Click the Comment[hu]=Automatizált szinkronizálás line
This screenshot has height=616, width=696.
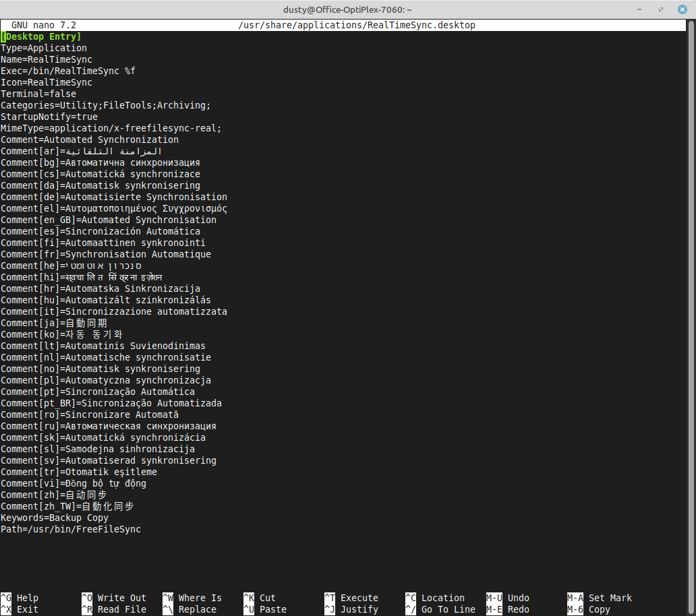[106, 300]
